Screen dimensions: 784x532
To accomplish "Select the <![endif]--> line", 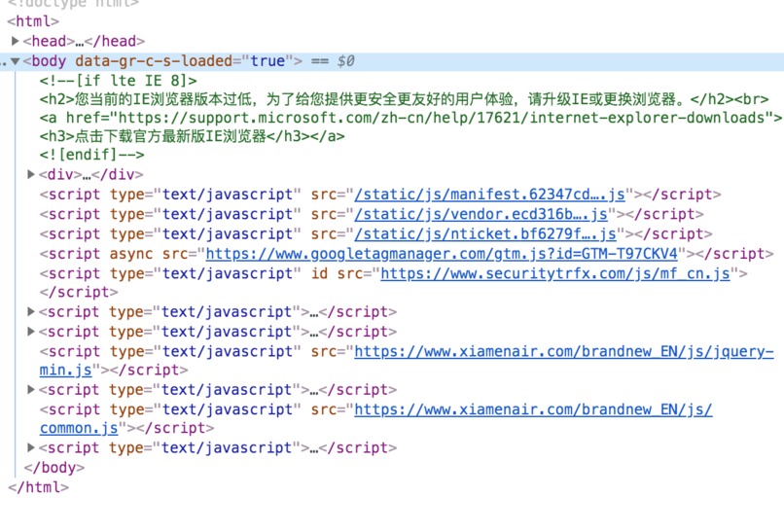I will (92, 155).
